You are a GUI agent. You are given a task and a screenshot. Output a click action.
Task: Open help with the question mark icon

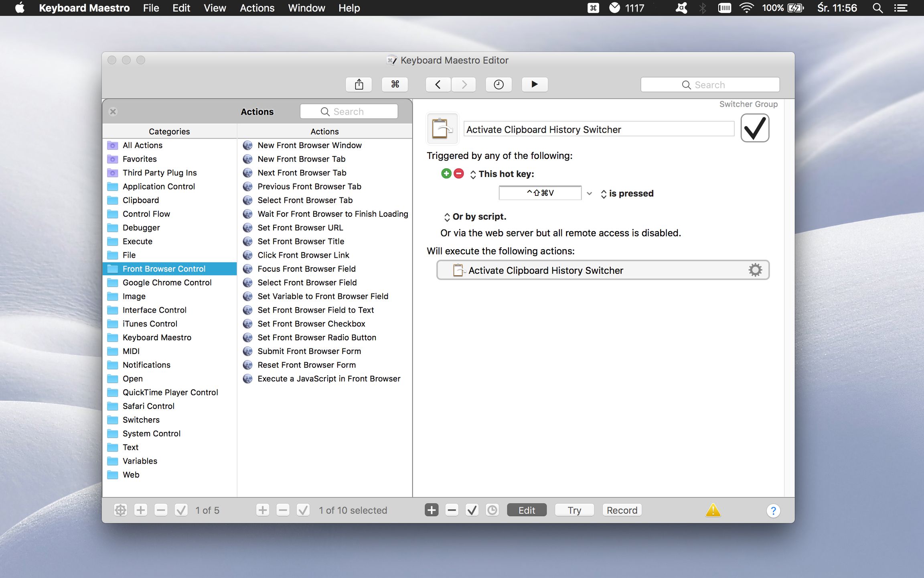coord(773,511)
